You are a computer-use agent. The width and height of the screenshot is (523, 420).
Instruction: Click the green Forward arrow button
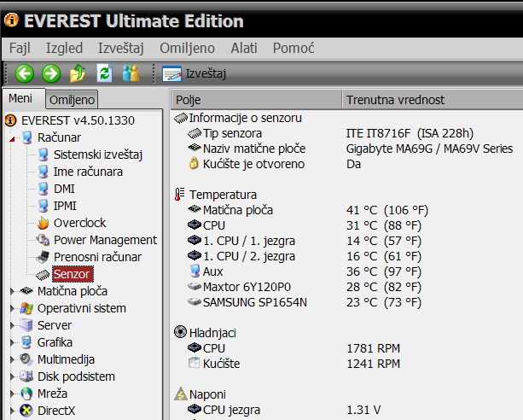51,73
